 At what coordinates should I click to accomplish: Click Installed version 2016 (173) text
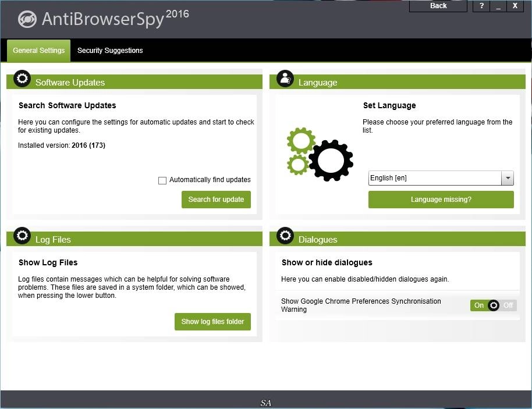tap(62, 145)
